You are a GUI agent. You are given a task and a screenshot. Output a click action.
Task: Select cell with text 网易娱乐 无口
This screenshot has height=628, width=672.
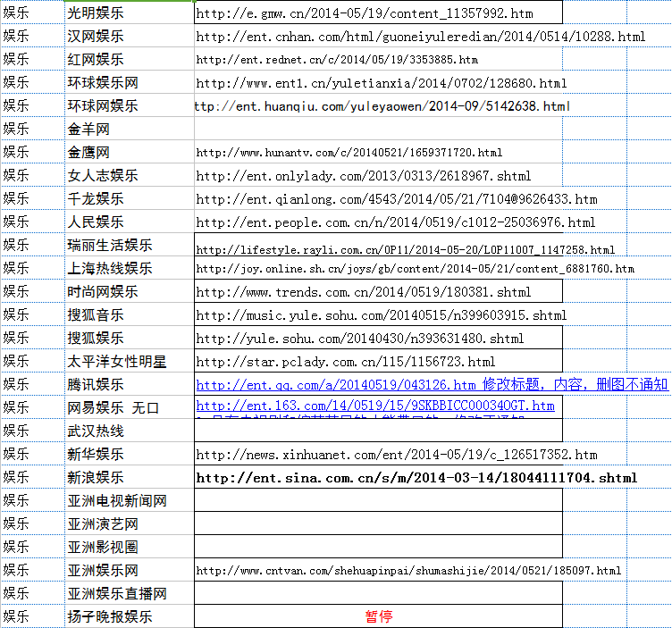[130, 407]
